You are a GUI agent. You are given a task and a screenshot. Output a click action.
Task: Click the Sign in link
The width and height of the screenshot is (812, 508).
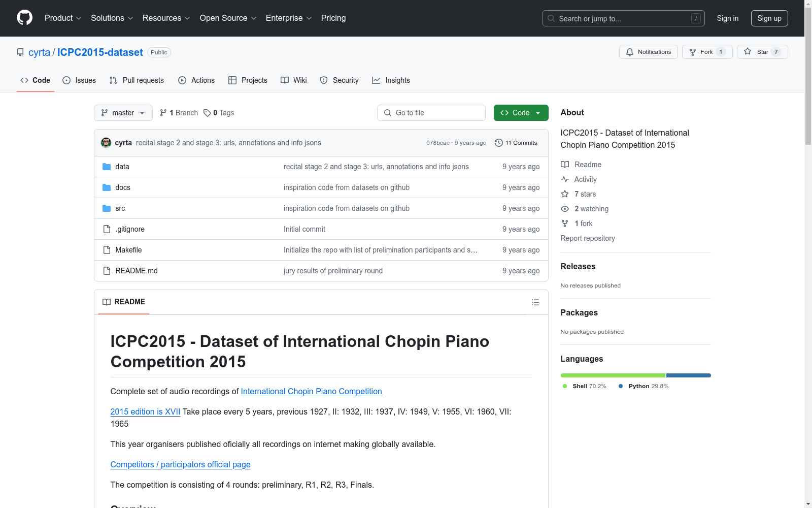pos(728,18)
